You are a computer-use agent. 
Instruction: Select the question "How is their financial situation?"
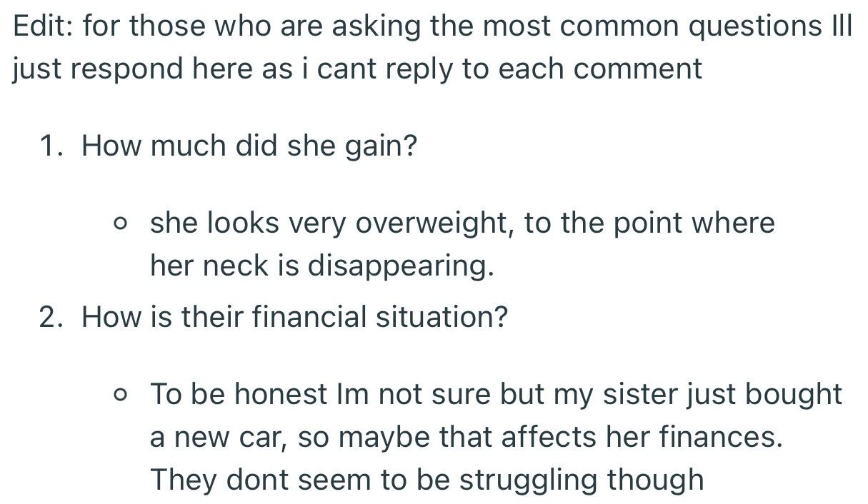294,317
